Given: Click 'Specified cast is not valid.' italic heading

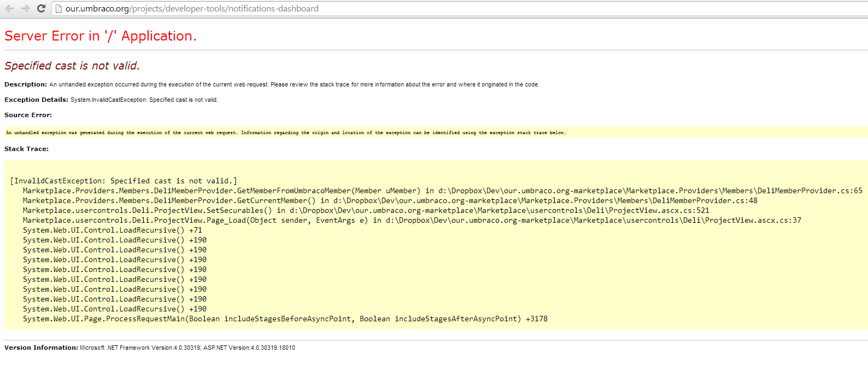Looking at the screenshot, I should [x=72, y=66].
